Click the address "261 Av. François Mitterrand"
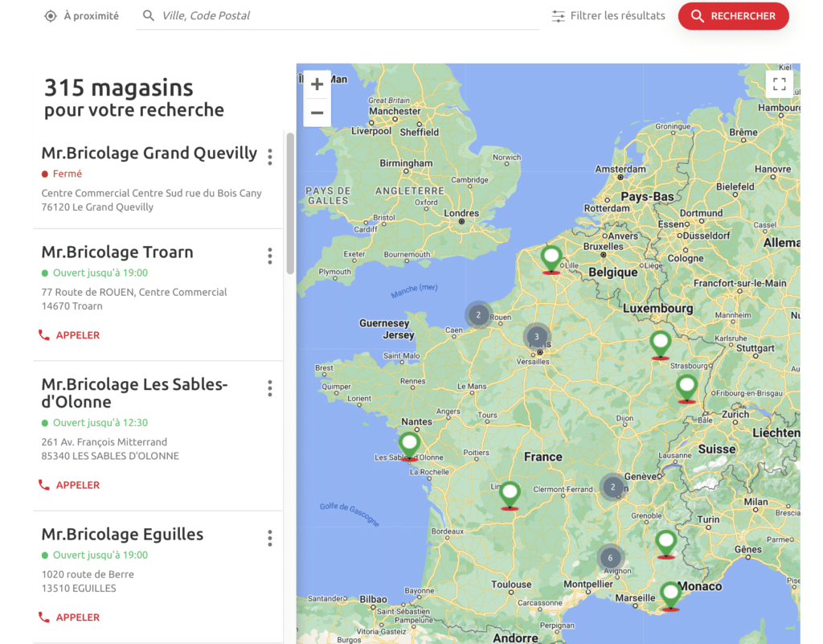This screenshot has width=823, height=644. [104, 442]
